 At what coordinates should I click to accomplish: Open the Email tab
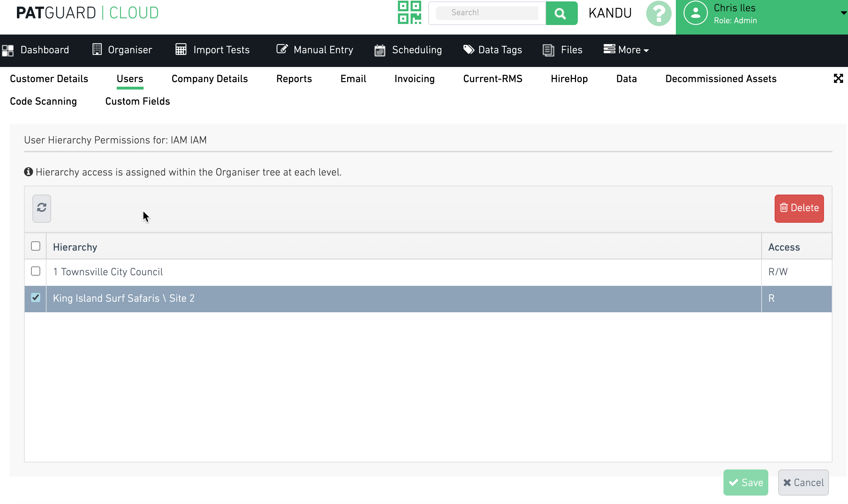(353, 79)
